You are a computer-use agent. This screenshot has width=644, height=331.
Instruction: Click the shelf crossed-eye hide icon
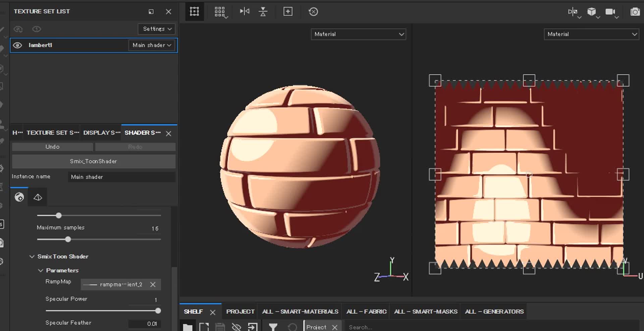click(236, 327)
